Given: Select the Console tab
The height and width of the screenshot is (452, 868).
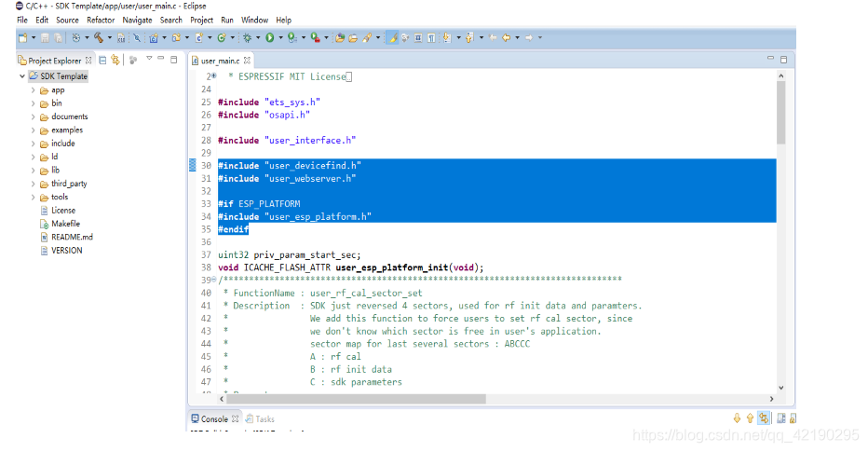Looking at the screenshot, I should 215,418.
